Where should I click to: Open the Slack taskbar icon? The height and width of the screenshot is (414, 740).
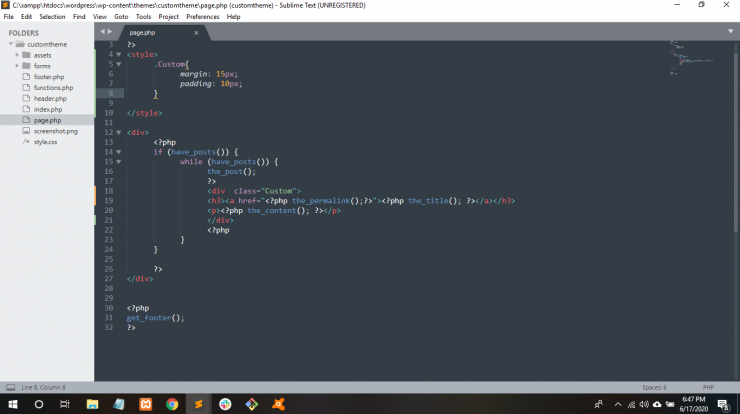(x=225, y=404)
